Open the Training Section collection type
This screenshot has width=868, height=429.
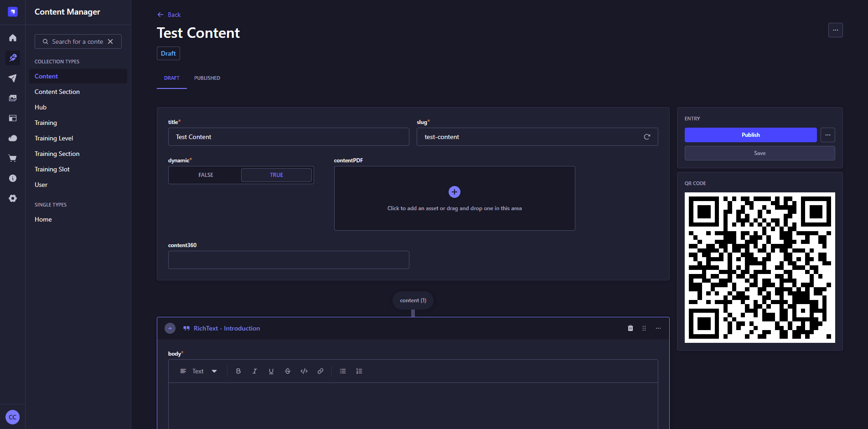(x=78, y=154)
